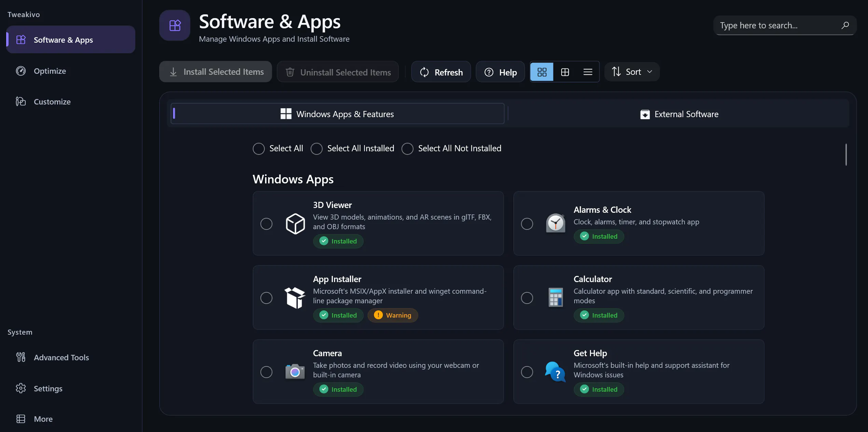This screenshot has width=868, height=432.
Task: Open Software & Apps in the sidebar
Action: (x=71, y=40)
